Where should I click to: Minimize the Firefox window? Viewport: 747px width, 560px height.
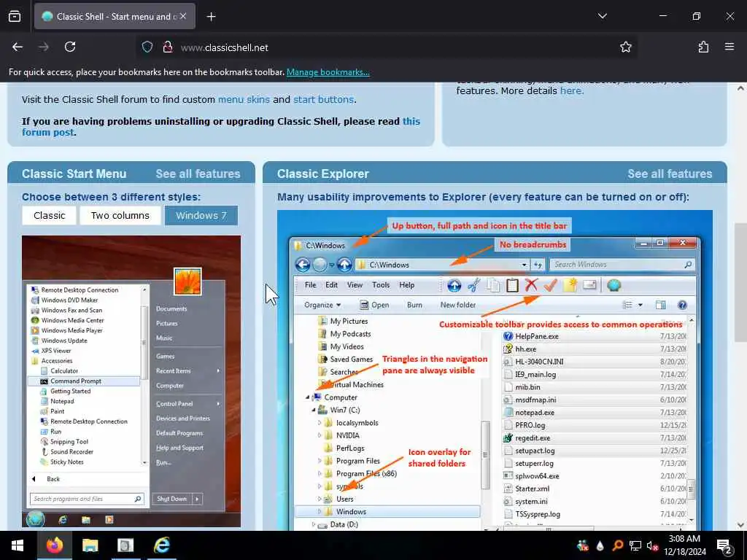click(662, 16)
